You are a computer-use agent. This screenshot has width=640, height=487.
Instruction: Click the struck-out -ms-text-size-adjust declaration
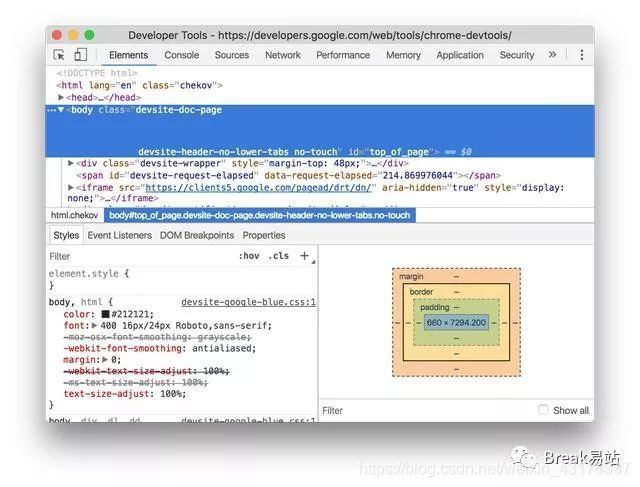coord(136,382)
